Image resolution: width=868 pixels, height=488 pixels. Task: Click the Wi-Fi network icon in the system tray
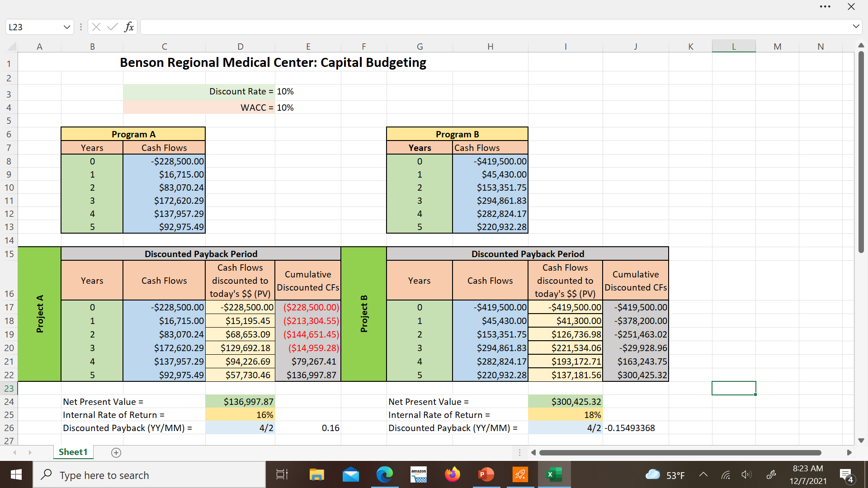(x=726, y=474)
